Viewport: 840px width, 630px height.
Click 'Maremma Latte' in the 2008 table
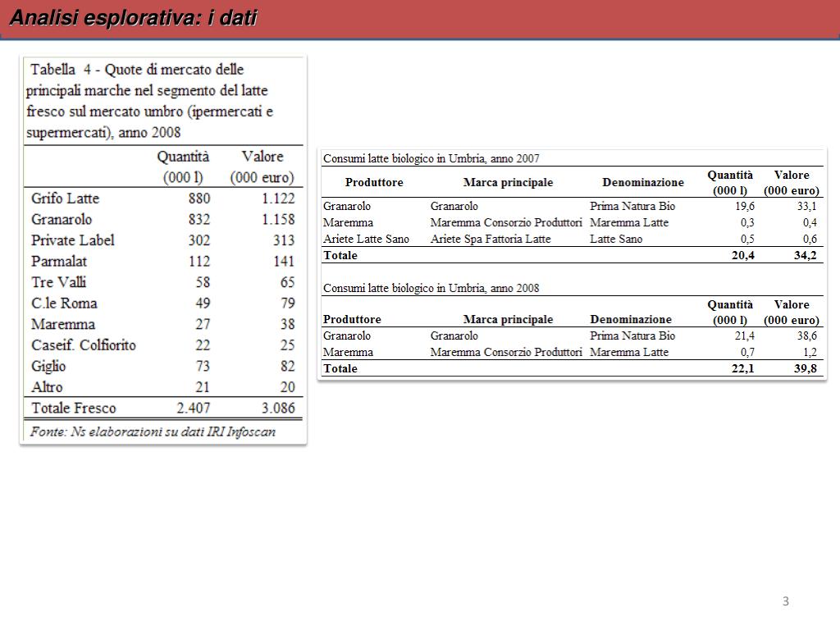point(629,353)
